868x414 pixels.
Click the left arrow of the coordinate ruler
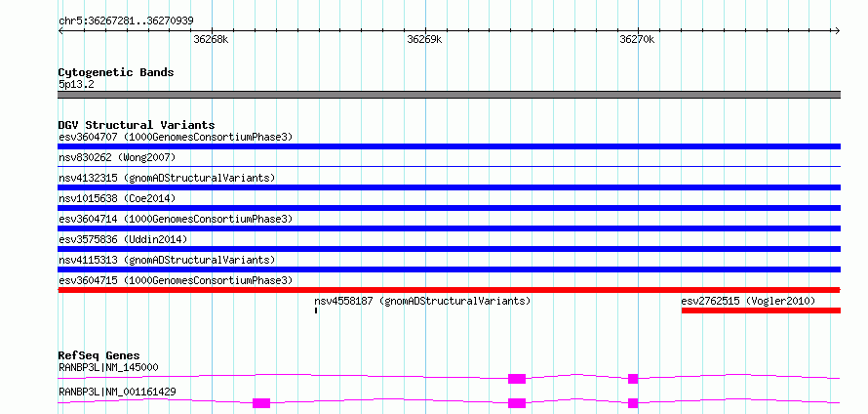[60, 30]
